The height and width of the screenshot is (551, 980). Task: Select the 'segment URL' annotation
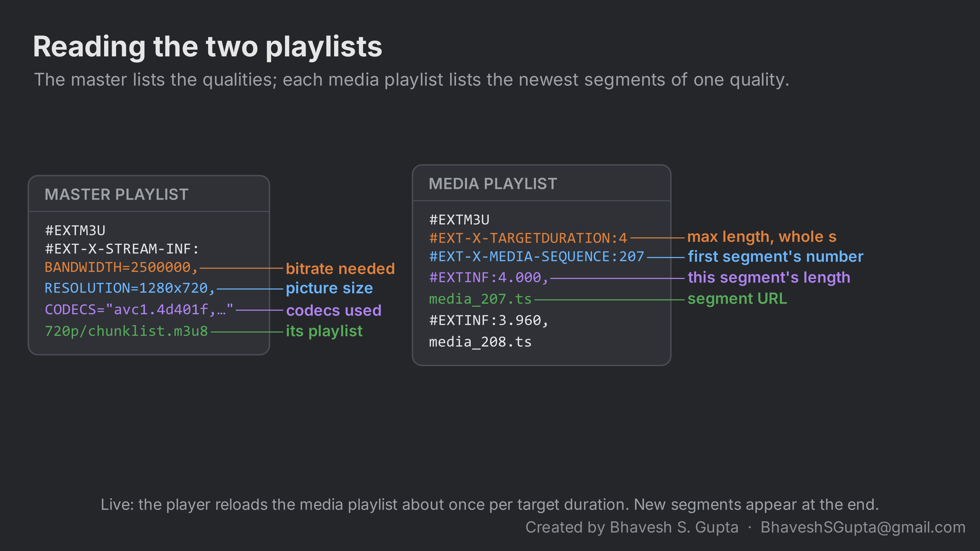tap(737, 299)
